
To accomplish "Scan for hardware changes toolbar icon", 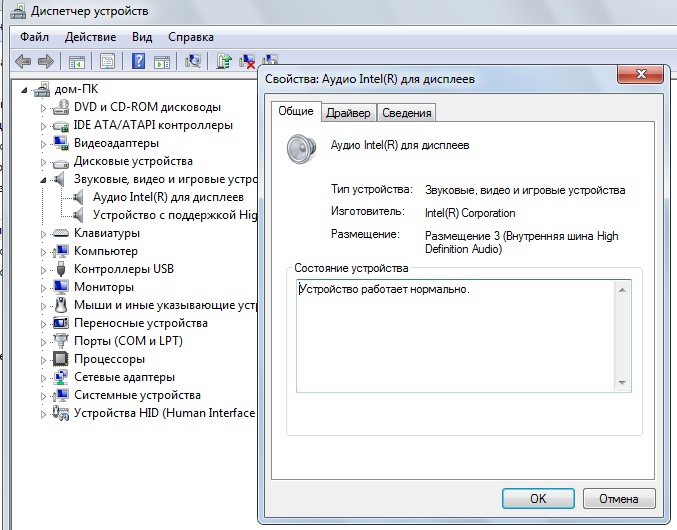I will tap(193, 61).
